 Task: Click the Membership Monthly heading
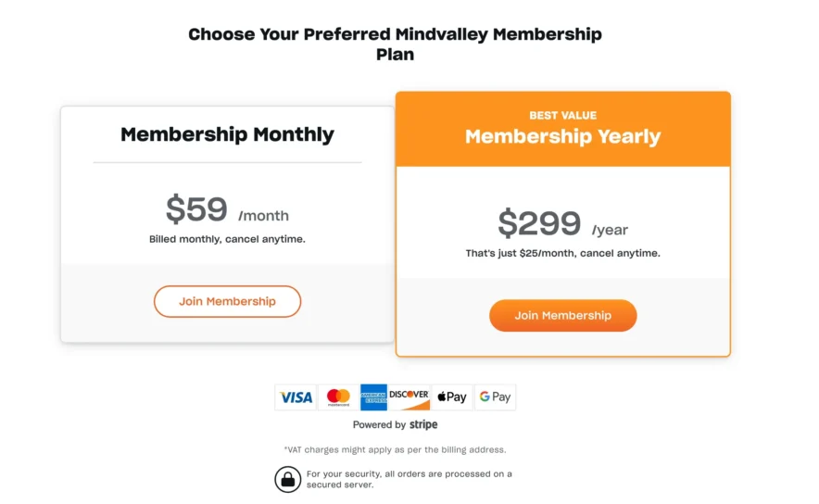[227, 134]
